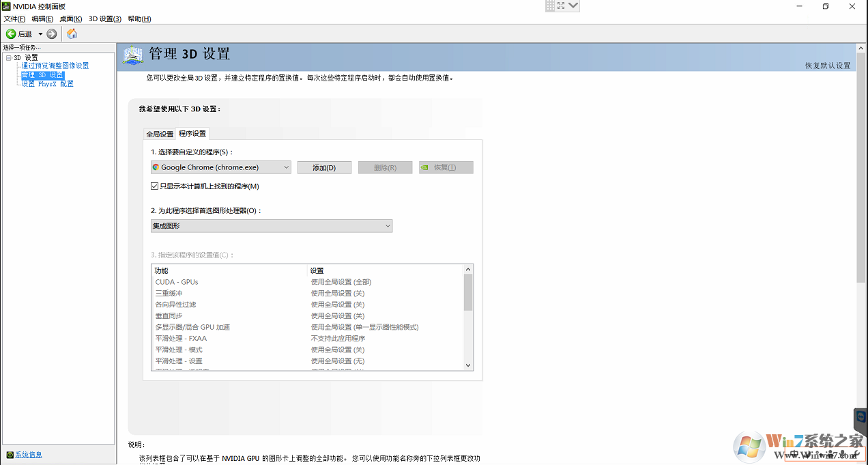868x465 pixels.
Task: Open the TeamViewer system tray icon
Action: coord(860,418)
